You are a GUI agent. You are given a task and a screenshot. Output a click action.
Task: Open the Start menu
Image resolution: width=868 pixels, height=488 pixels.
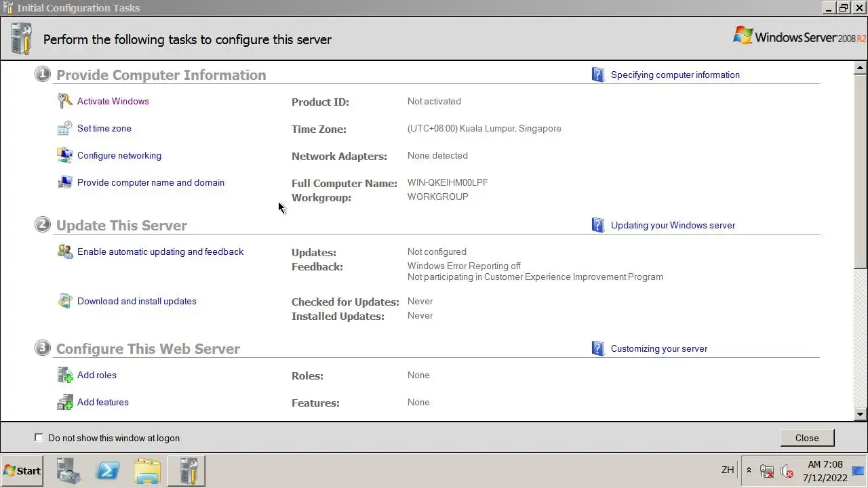[22, 470]
